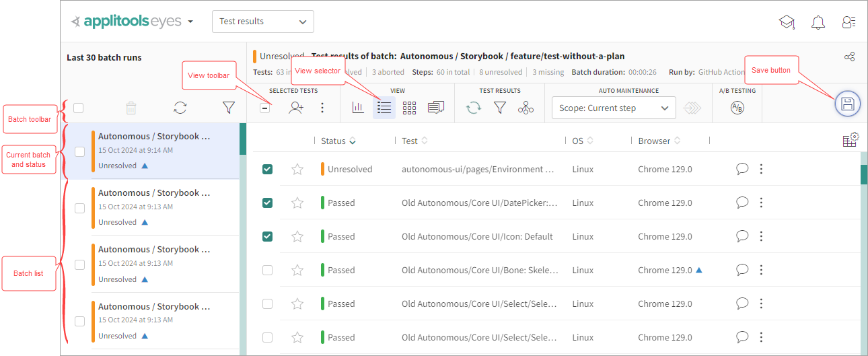Toggle the select all batches checkbox
Screen dimensions: 868x356
pos(79,108)
